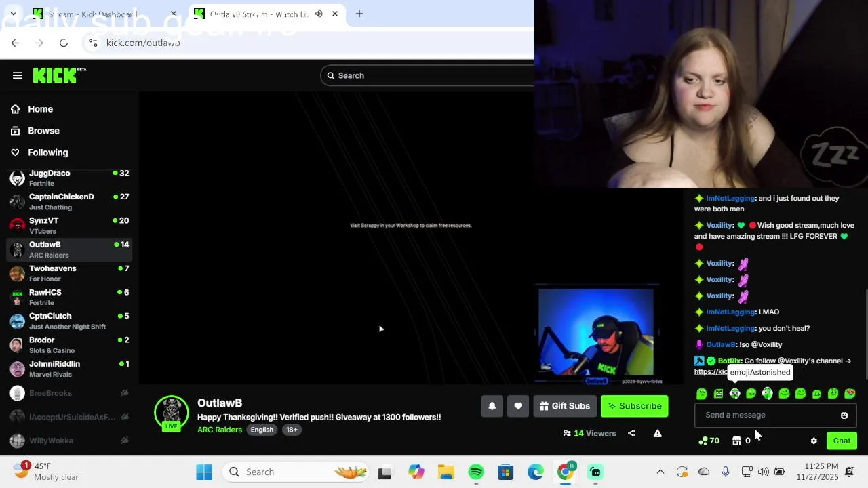Report the stream via warning icon
868x488 pixels.
pyautogui.click(x=657, y=433)
